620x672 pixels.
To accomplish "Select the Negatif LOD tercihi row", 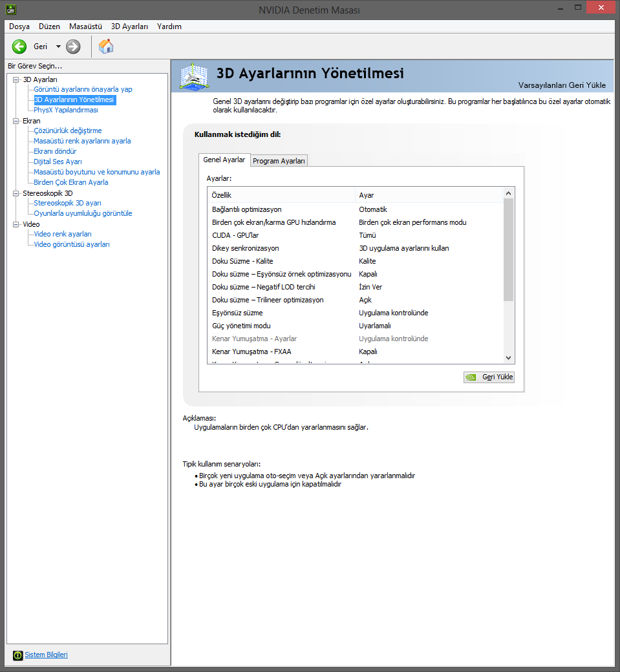I will tap(355, 287).
